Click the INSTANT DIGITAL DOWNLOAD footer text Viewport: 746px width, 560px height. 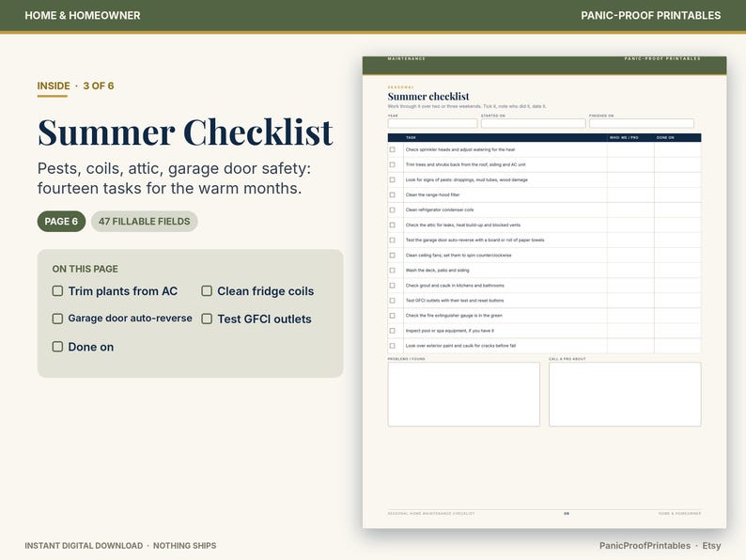(120, 545)
